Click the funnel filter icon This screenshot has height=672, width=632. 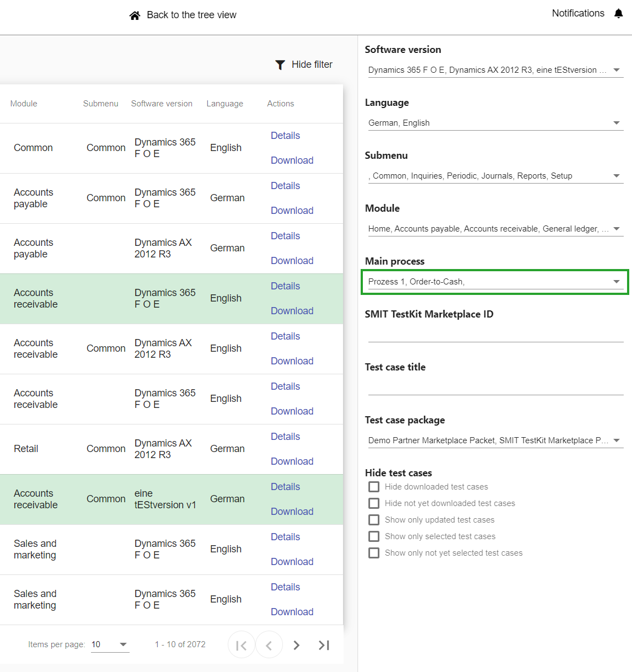[x=280, y=65]
